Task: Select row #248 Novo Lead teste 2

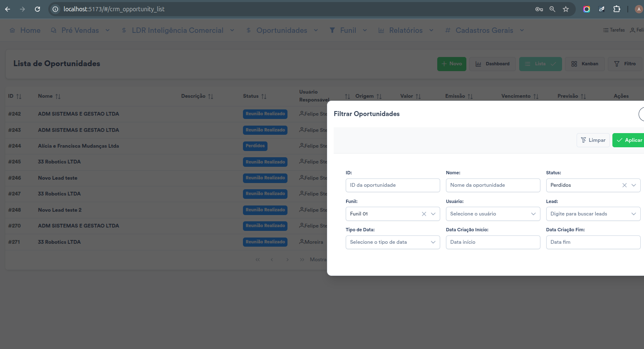Action: (166, 210)
